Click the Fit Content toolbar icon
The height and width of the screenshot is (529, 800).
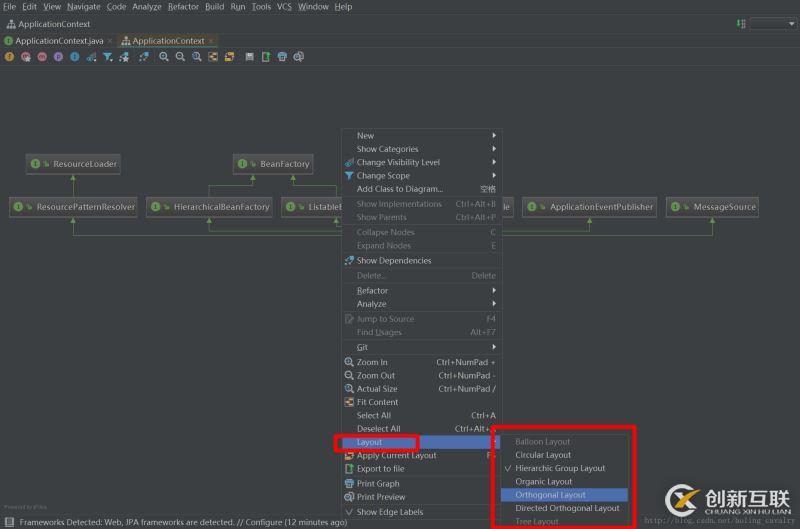(x=213, y=57)
